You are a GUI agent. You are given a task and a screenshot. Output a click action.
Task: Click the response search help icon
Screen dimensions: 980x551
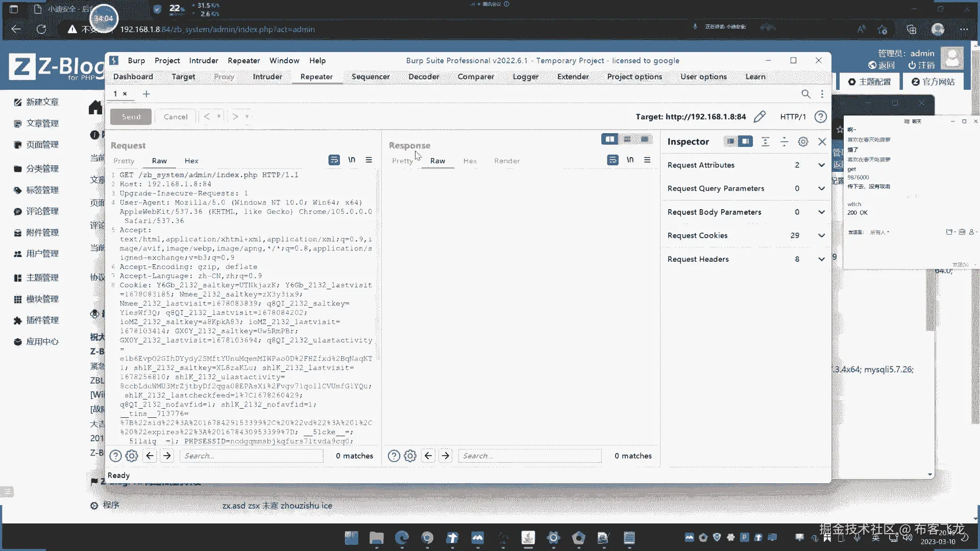[x=394, y=456]
